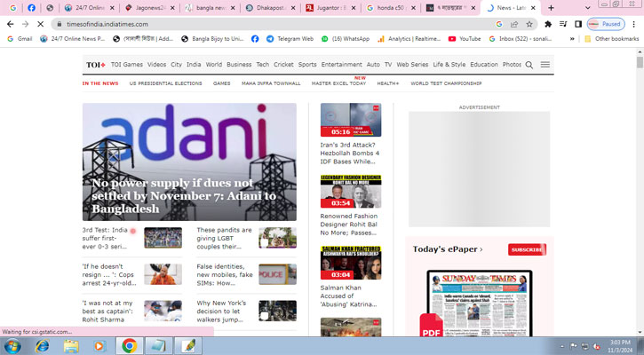The height and width of the screenshot is (355, 644).
Task: Open the browser Extensions puzzle icon
Action: [x=548, y=24]
